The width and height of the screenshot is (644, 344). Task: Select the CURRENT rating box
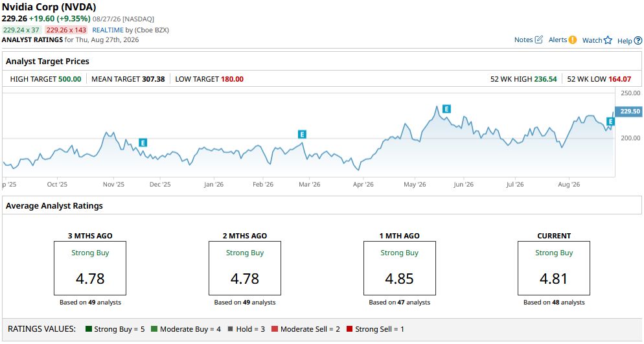[x=554, y=268]
